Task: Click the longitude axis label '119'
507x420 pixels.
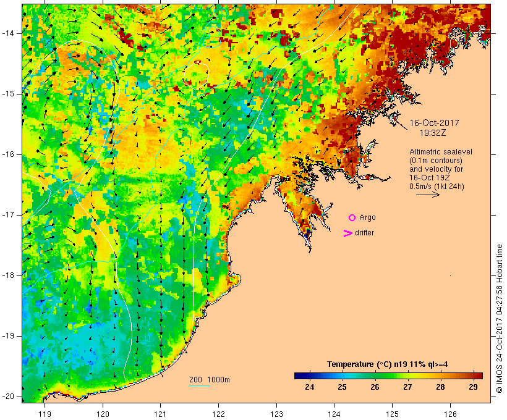Action: tap(45, 414)
